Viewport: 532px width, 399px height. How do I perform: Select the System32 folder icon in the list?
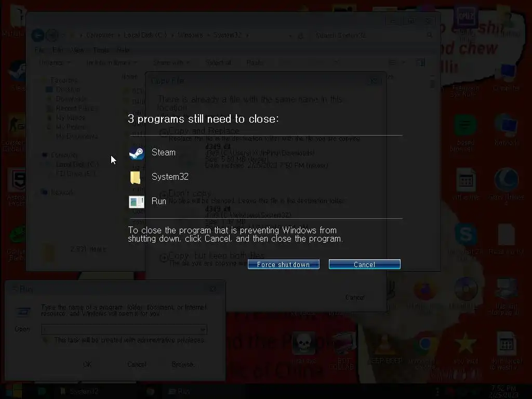[x=136, y=177]
